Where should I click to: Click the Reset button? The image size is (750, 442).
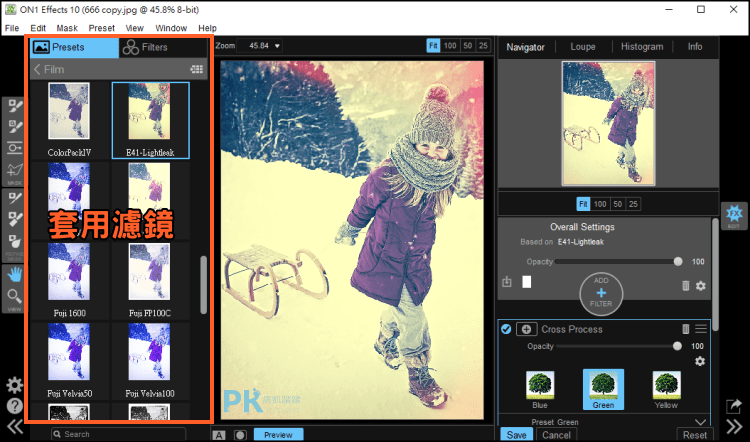point(695,435)
